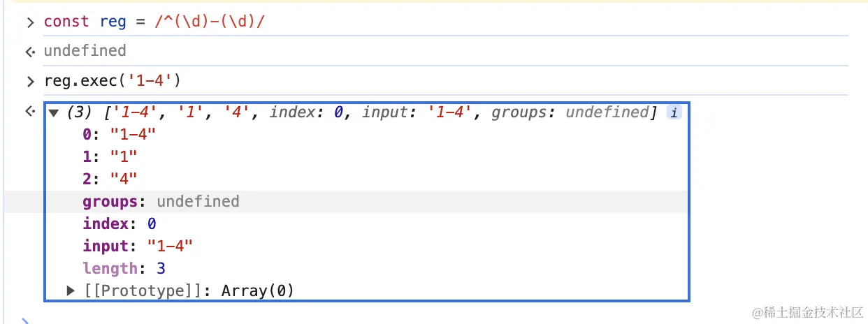Collapse the expanded array result triangle
Screen dimensions: 868x324
(x=54, y=112)
